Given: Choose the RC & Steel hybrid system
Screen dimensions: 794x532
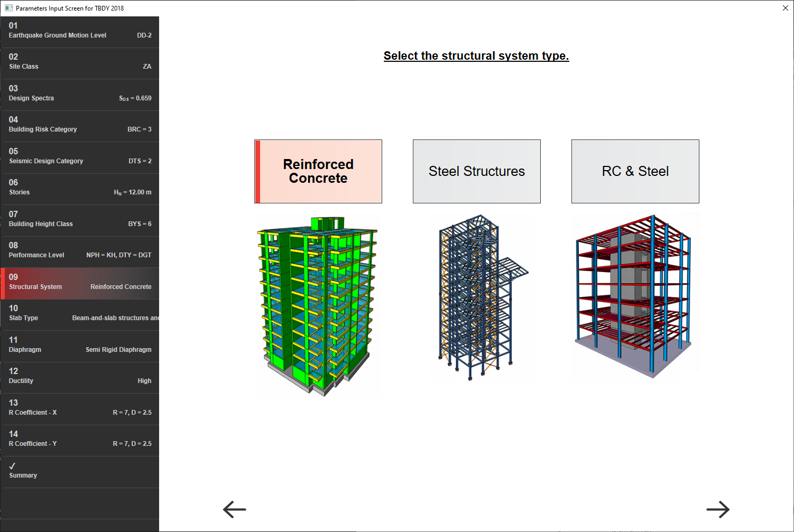Looking at the screenshot, I should pyautogui.click(x=635, y=171).
